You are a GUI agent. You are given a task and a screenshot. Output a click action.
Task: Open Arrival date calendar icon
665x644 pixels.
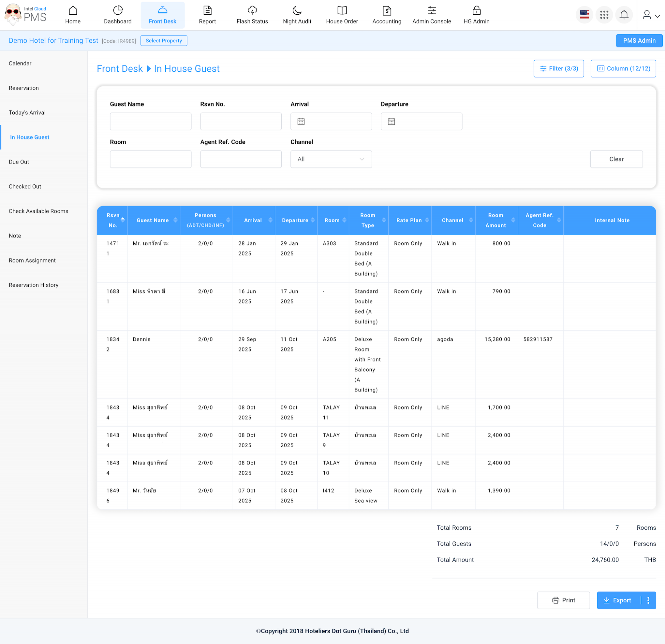coord(301,122)
